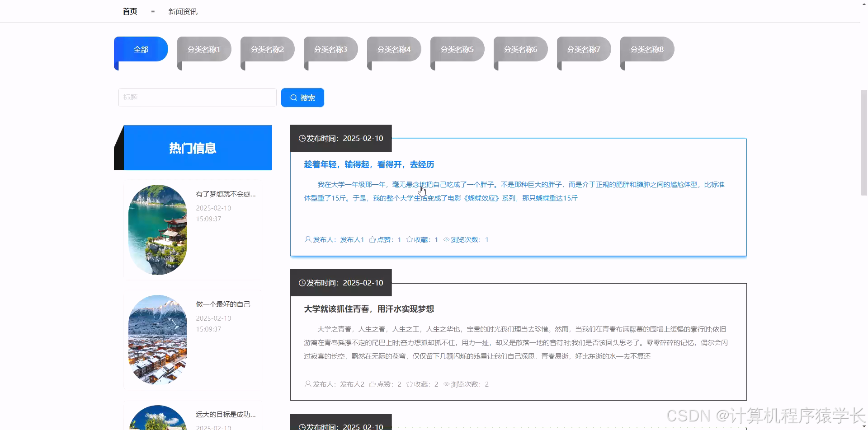Select the 分类名称8 category tab

click(647, 49)
